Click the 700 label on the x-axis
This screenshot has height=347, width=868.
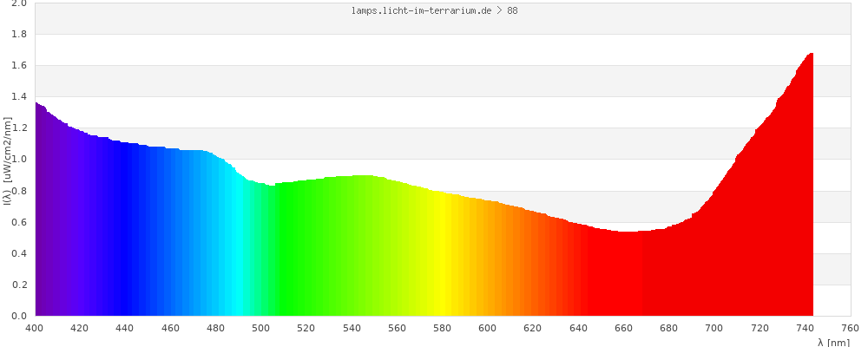pos(713,328)
